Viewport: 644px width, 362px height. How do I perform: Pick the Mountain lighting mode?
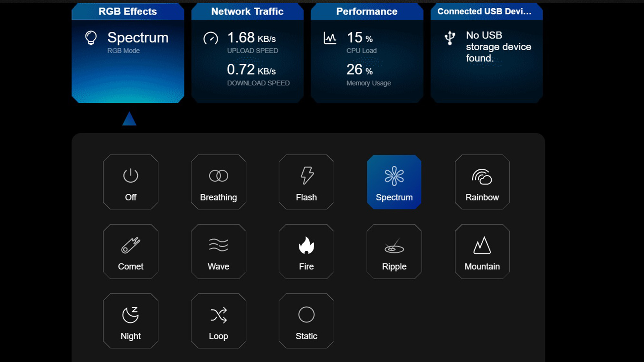482,252
